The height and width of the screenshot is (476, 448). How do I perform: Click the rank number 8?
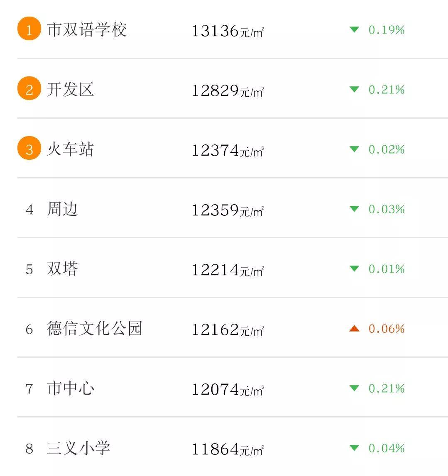pyautogui.click(x=29, y=449)
